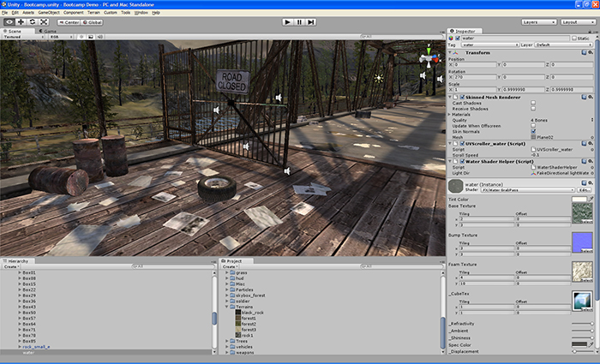This screenshot has width=600, height=364.
Task: Open the Layers dropdown in toolbar
Action: click(x=539, y=22)
